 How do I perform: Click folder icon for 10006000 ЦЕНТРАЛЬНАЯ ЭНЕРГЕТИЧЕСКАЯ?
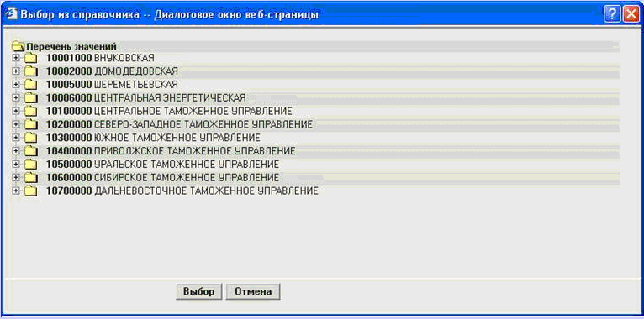pos(31,98)
